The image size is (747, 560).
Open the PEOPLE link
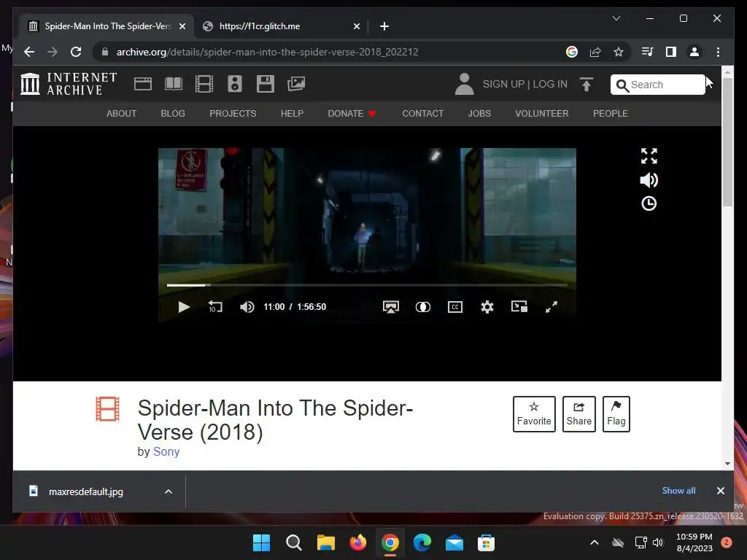tap(611, 113)
